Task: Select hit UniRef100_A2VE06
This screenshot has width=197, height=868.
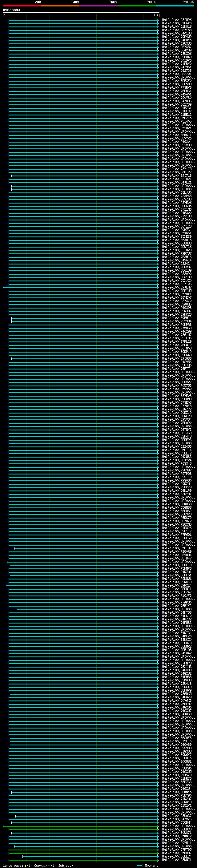Action: pos(176,203)
